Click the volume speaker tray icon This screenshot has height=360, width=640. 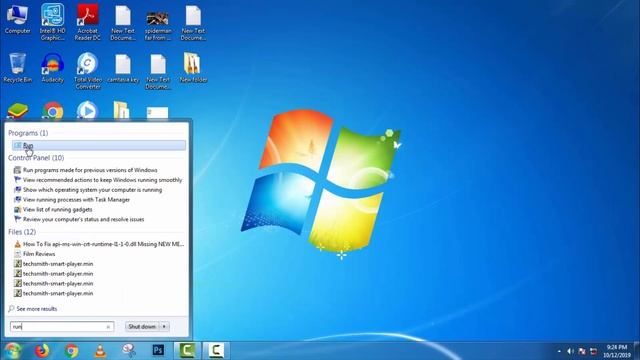[x=570, y=351]
